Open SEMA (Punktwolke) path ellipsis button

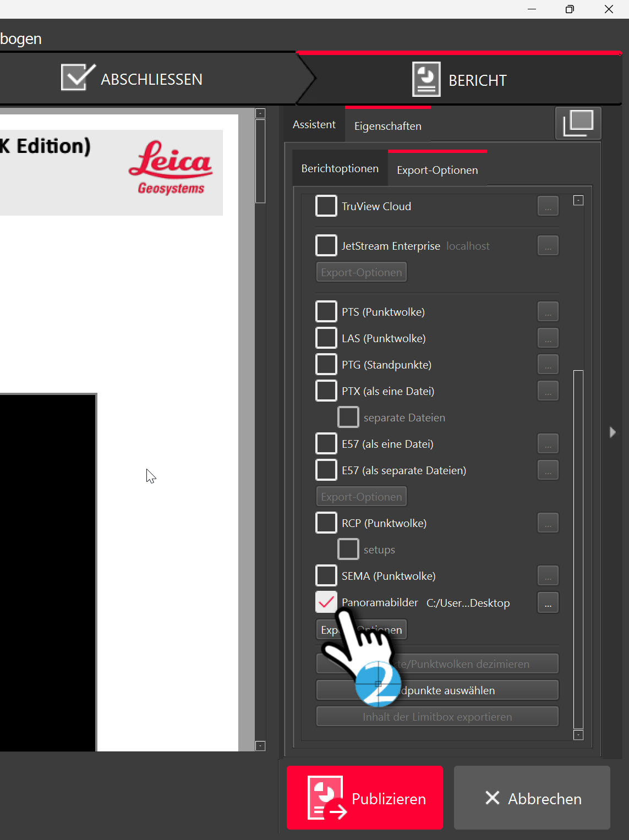[548, 576]
